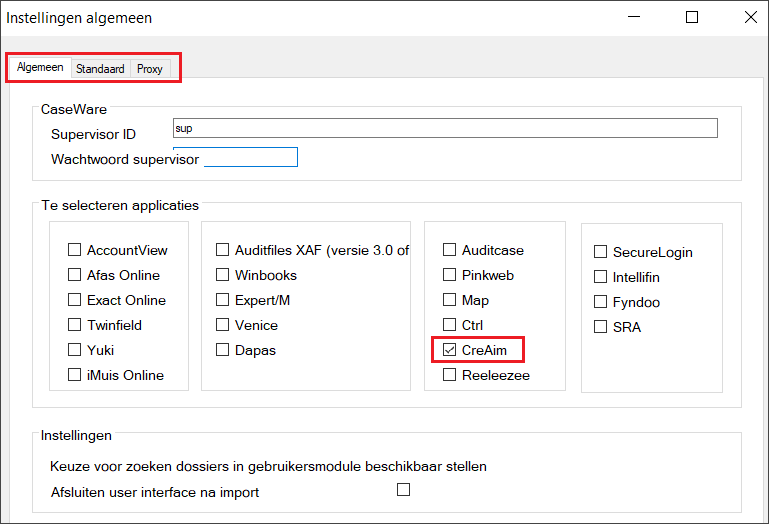Tick the Afas Online checkbox
The image size is (769, 524).
tap(74, 275)
